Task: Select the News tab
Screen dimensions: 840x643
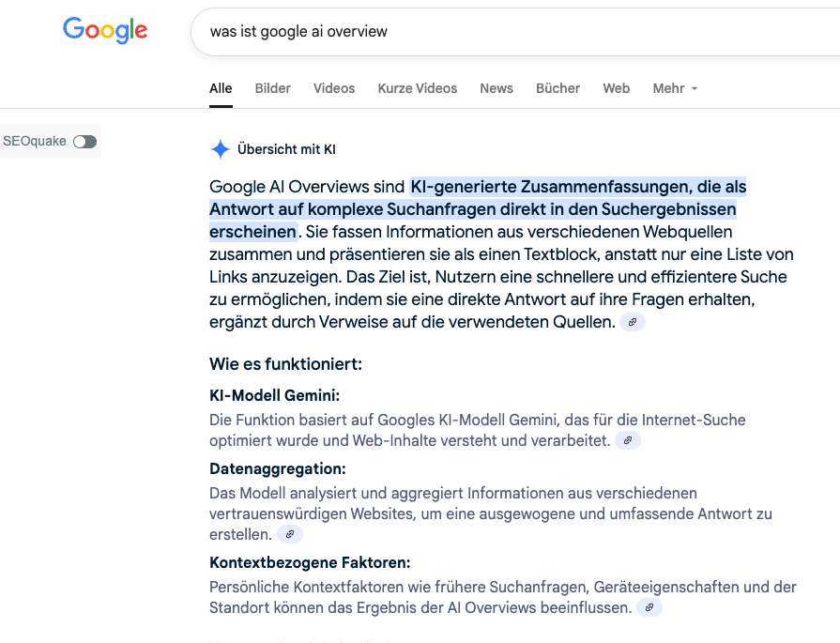Action: point(496,88)
